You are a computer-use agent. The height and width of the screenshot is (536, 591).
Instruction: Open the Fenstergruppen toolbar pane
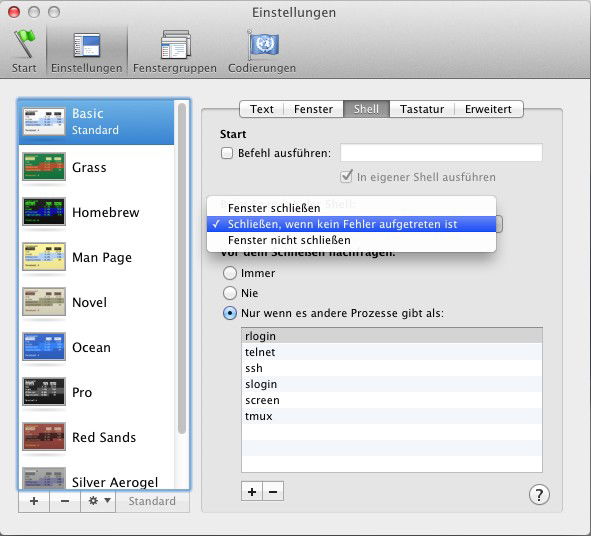coord(175,51)
